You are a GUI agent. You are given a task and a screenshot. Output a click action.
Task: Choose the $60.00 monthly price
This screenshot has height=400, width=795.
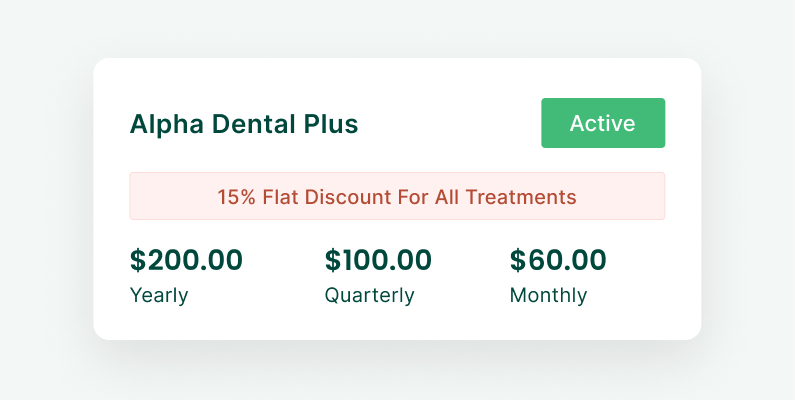(558, 260)
